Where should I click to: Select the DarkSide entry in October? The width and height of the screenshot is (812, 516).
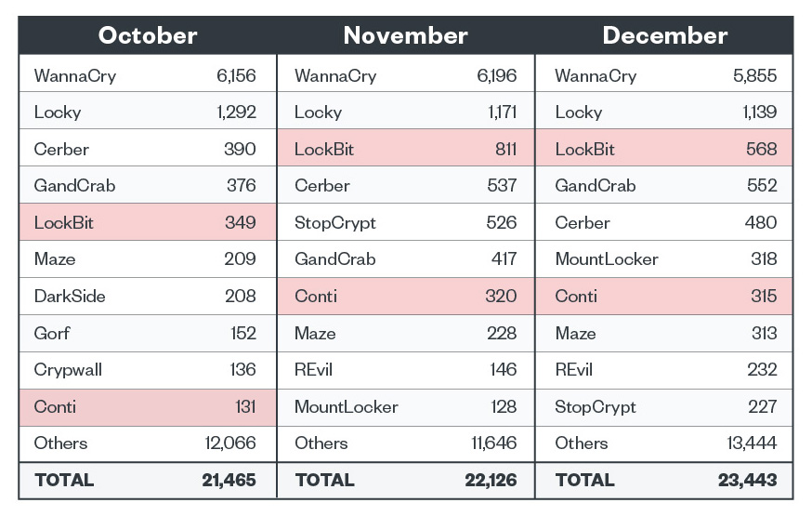pyautogui.click(x=70, y=296)
